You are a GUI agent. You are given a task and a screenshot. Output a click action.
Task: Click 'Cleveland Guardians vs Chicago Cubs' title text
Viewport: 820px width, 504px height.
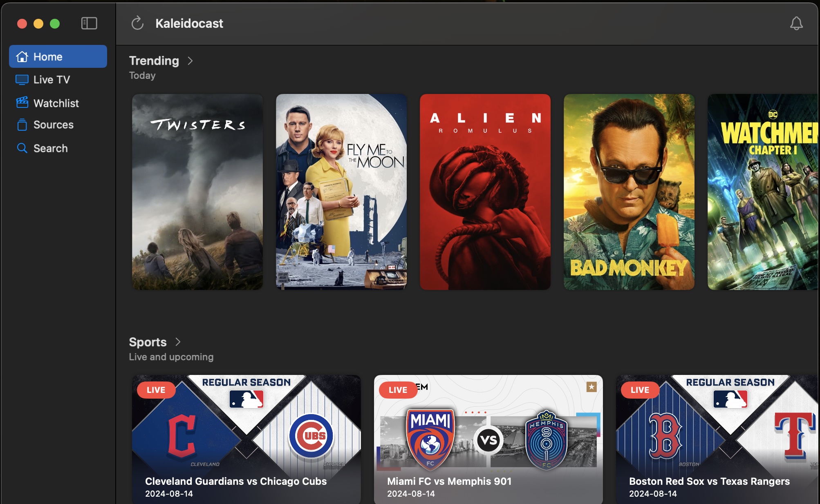236,481
